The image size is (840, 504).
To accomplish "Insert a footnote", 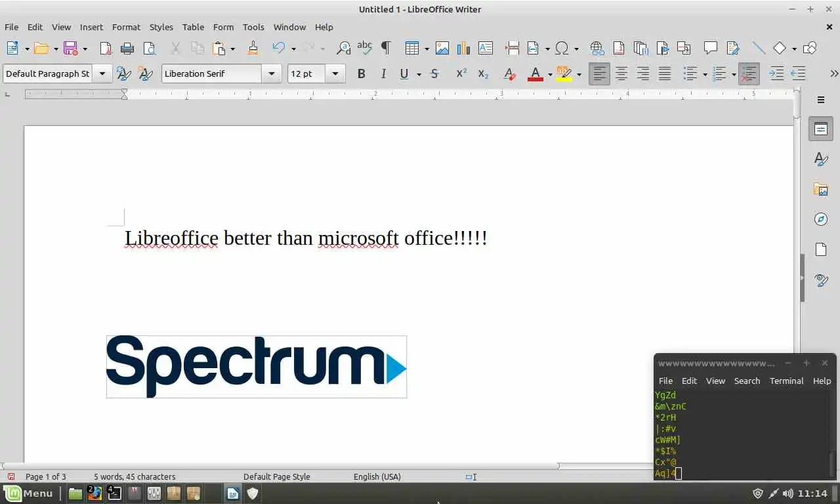I will (x=618, y=48).
